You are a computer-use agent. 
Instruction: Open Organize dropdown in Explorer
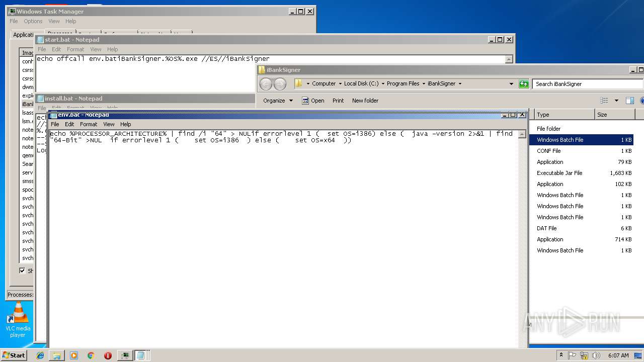278,101
